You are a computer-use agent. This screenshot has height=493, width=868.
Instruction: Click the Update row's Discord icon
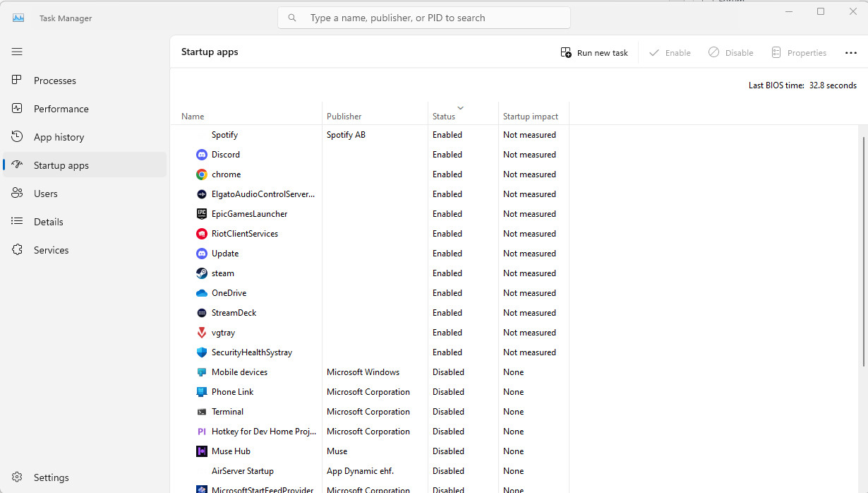coord(202,254)
